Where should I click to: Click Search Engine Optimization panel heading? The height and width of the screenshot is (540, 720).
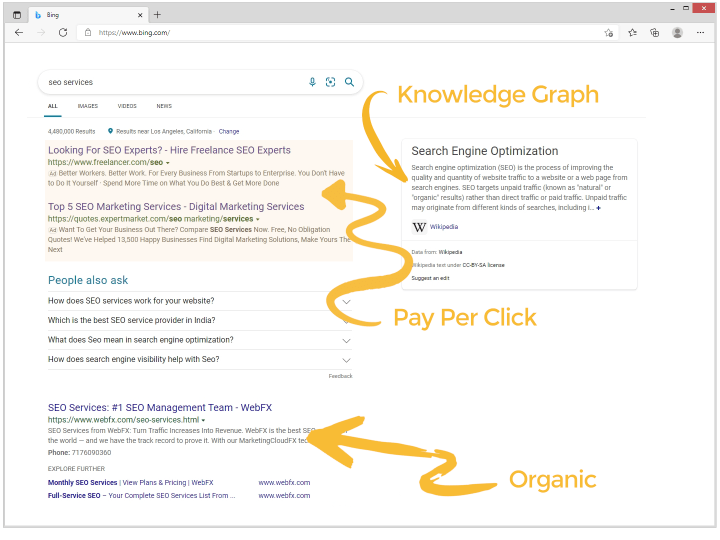(x=485, y=151)
